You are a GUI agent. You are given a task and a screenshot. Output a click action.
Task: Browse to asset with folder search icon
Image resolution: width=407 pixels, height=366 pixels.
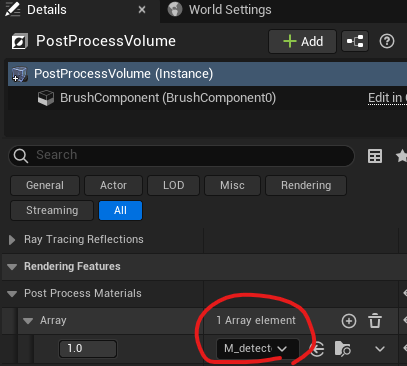click(342, 349)
